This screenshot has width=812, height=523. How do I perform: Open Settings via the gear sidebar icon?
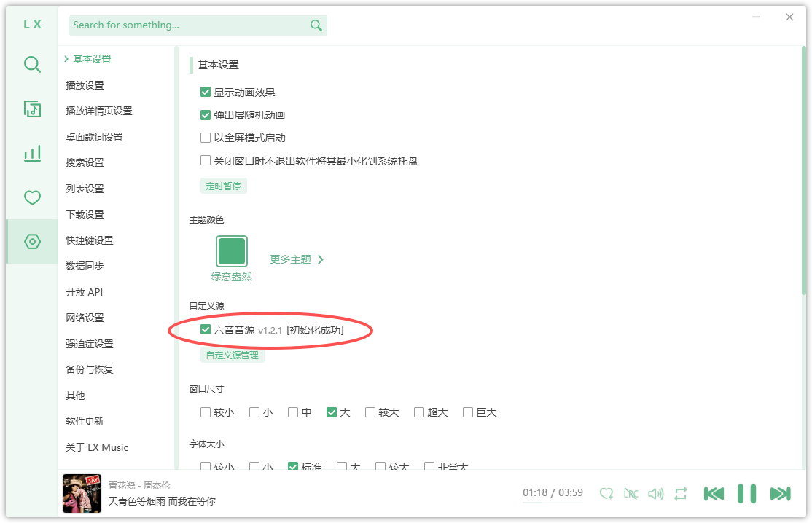pos(32,241)
